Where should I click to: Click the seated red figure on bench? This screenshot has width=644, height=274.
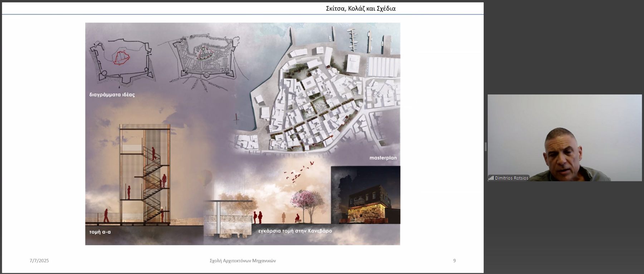(297, 218)
